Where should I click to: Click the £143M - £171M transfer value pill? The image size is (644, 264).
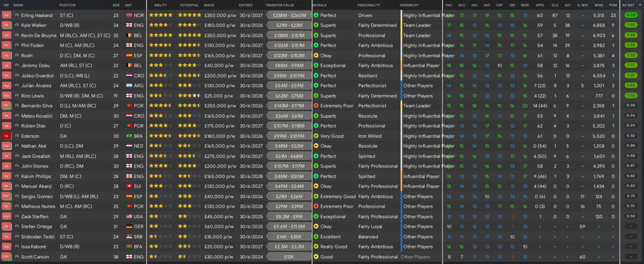pos(288,106)
